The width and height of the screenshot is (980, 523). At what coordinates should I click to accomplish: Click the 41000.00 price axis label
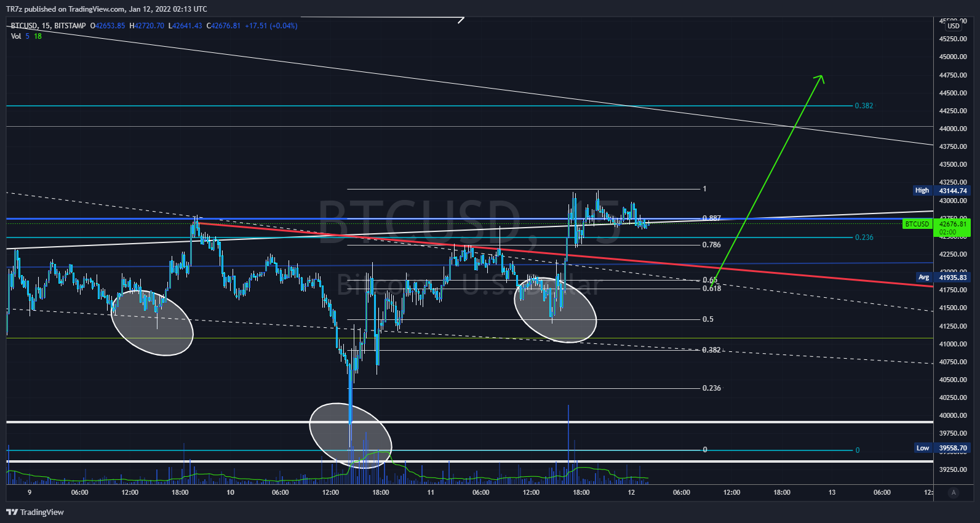(x=953, y=344)
